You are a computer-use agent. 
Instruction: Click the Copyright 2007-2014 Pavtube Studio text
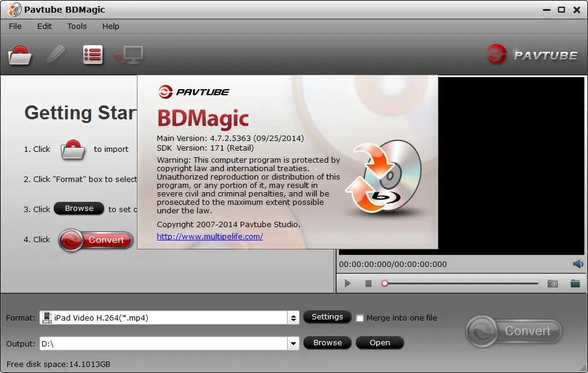229,225
